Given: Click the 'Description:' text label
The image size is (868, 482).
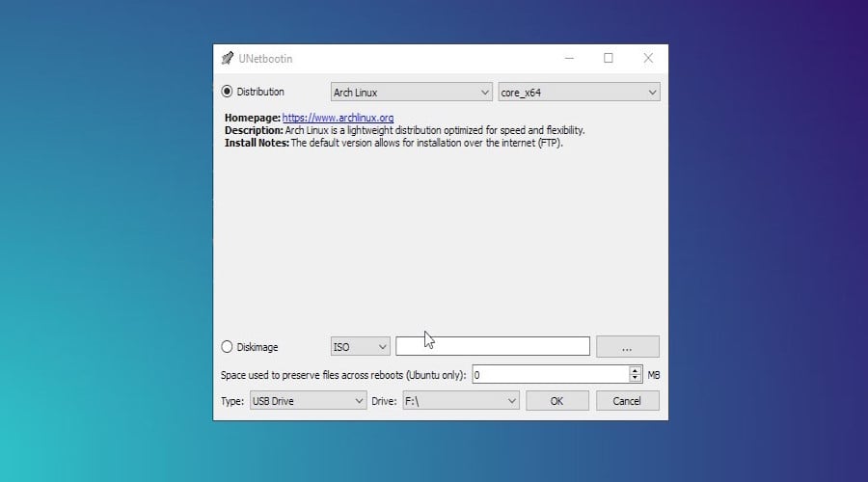Looking at the screenshot, I should click(x=254, y=130).
